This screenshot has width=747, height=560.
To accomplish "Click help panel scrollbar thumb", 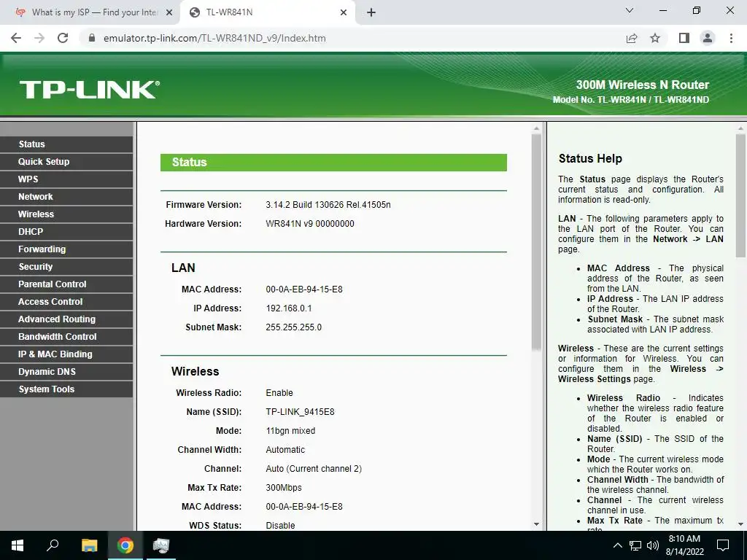I will 741,195.
